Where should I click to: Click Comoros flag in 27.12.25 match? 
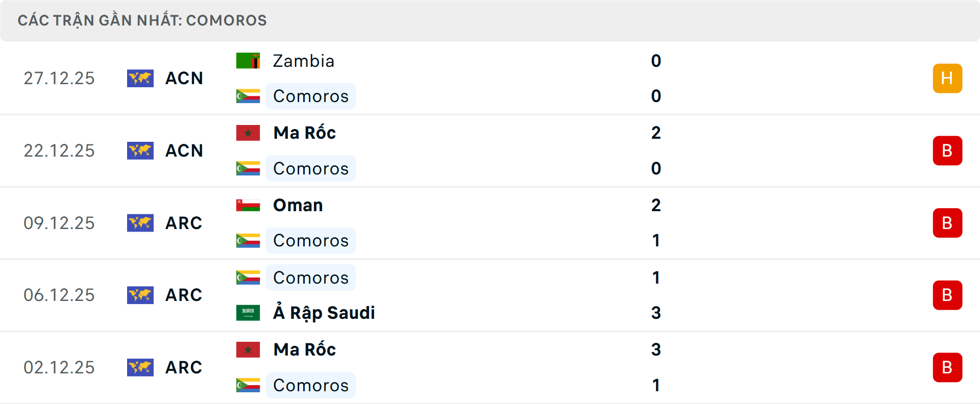(248, 96)
